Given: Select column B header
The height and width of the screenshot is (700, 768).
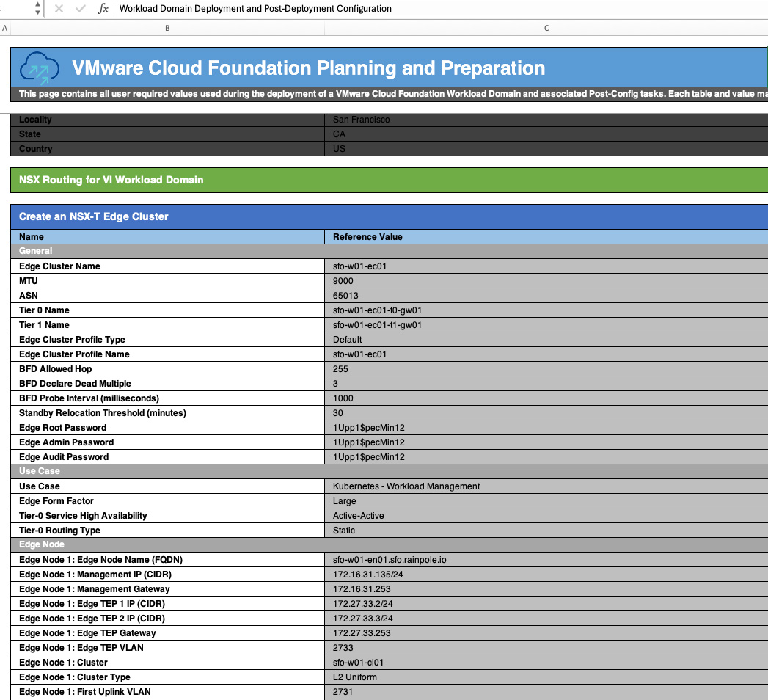Looking at the screenshot, I should click(167, 29).
